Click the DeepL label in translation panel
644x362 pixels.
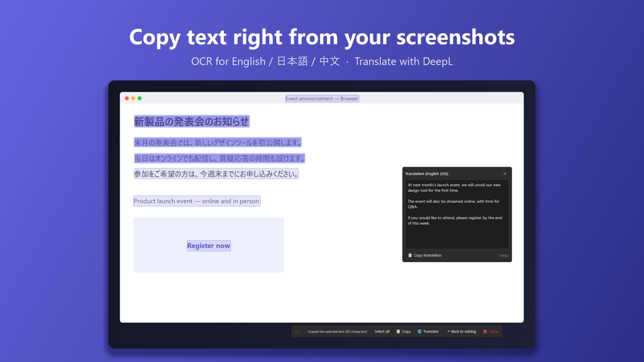pos(504,255)
